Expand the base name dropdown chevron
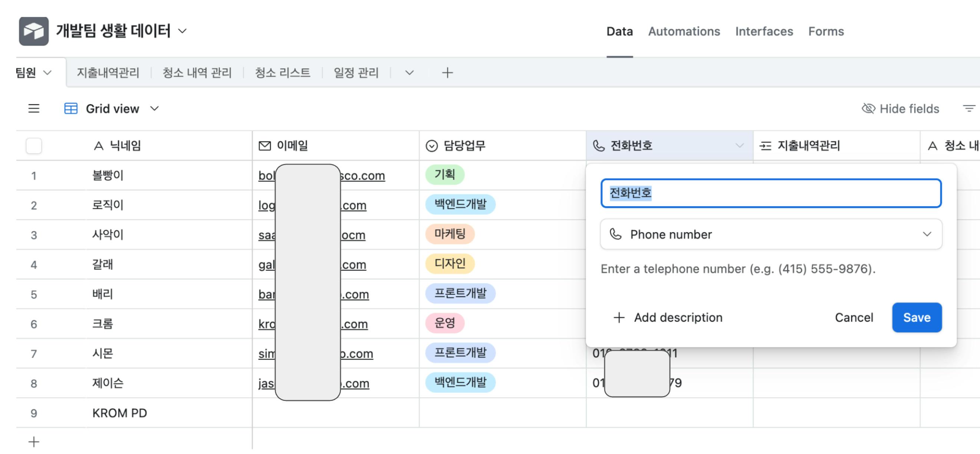The width and height of the screenshot is (980, 454). [182, 31]
